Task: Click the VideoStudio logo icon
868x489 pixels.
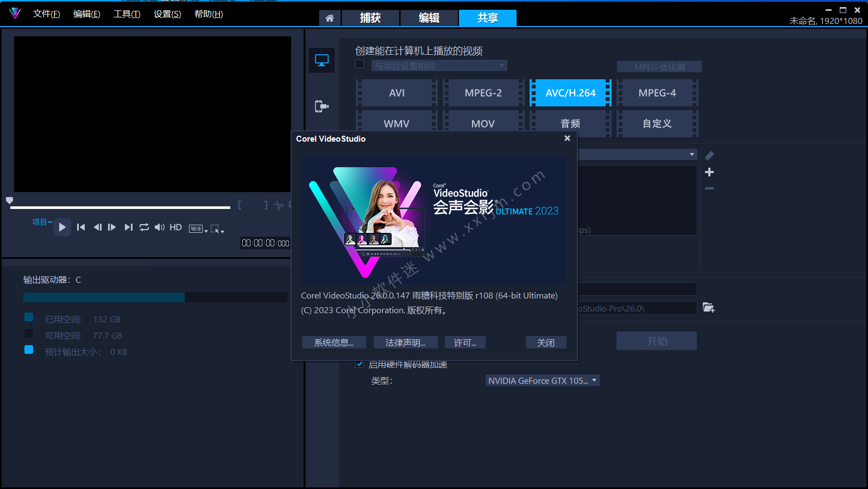Action: click(x=15, y=13)
